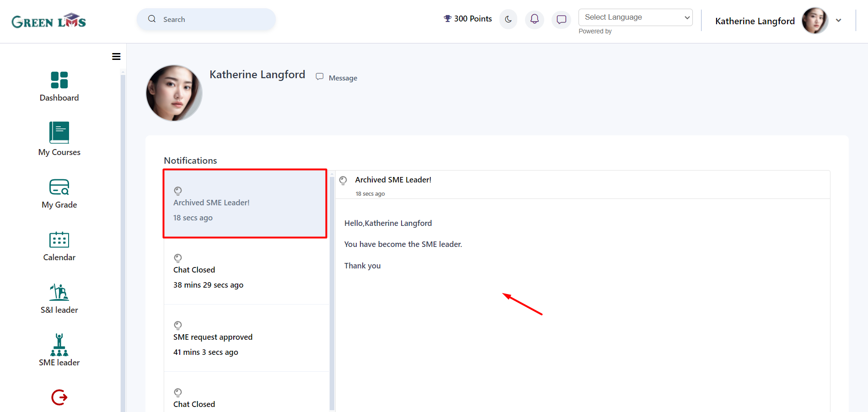Click the Message link
The height and width of the screenshot is (412, 868).
tap(343, 78)
